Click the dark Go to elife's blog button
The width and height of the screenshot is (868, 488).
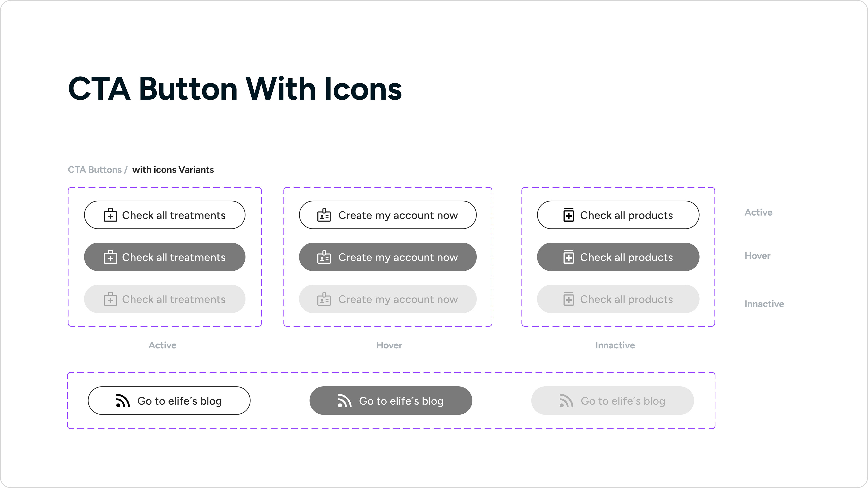tap(391, 401)
